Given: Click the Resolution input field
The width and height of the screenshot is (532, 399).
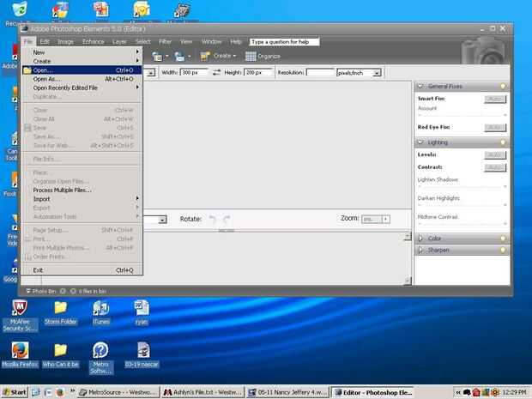Looking at the screenshot, I should pos(320,72).
